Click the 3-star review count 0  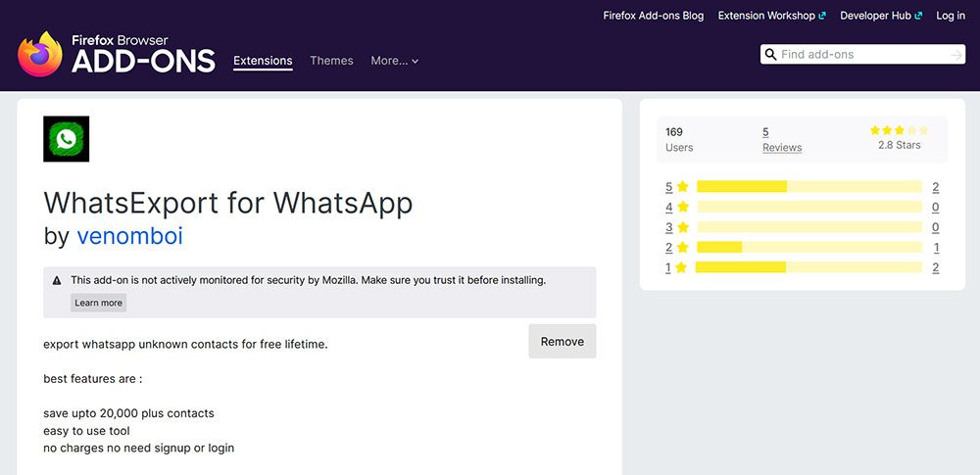tap(936, 227)
